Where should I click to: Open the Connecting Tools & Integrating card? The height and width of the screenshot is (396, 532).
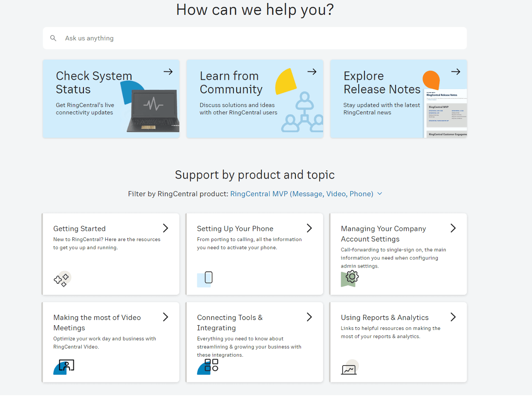[x=254, y=341]
